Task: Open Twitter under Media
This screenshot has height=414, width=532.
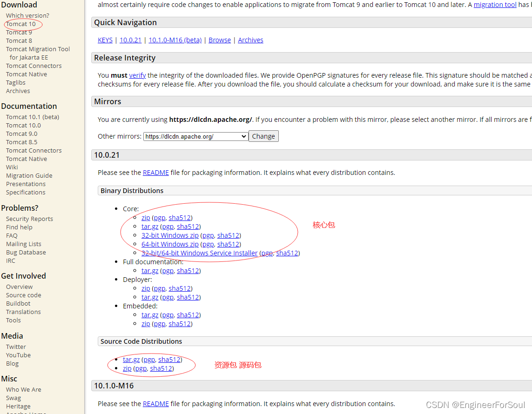Action: 16,347
